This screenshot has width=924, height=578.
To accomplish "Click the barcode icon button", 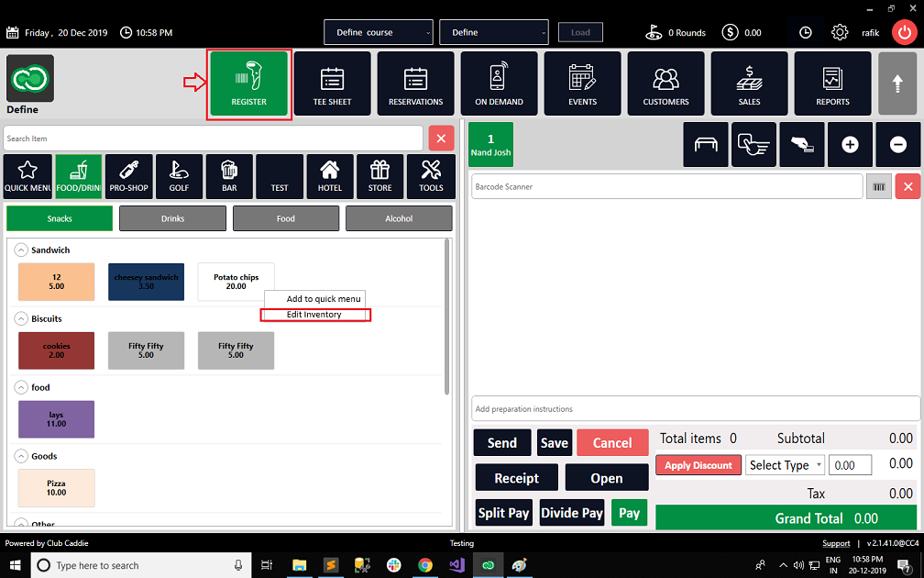I will pyautogui.click(x=878, y=187).
